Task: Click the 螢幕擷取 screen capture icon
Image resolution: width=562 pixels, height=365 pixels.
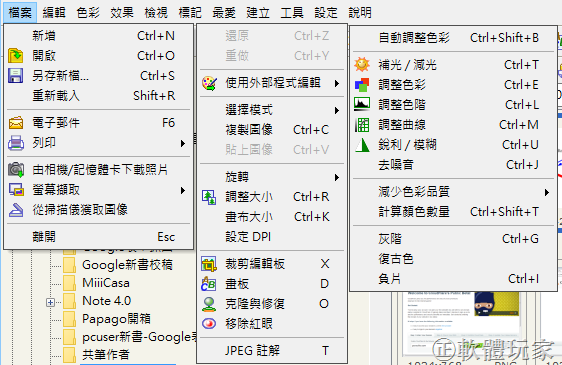Action: 16,190
